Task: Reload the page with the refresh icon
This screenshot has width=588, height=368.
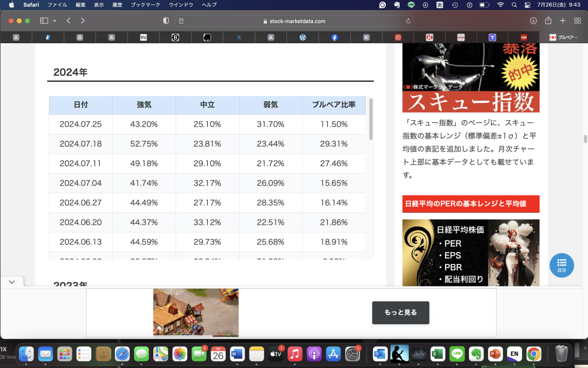Action: [408, 21]
